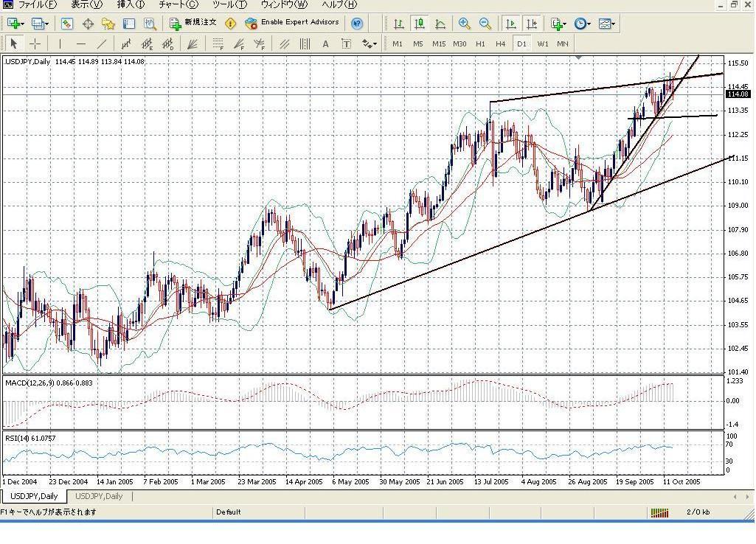Image resolution: width=756 pixels, height=544 pixels.
Task: Switch timeframe to H4
Action: point(501,43)
